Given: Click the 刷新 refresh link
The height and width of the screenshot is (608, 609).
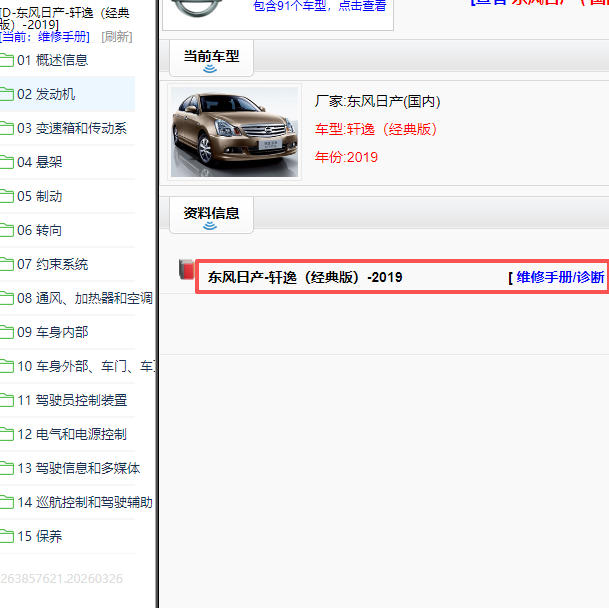Looking at the screenshot, I should click(x=117, y=37).
